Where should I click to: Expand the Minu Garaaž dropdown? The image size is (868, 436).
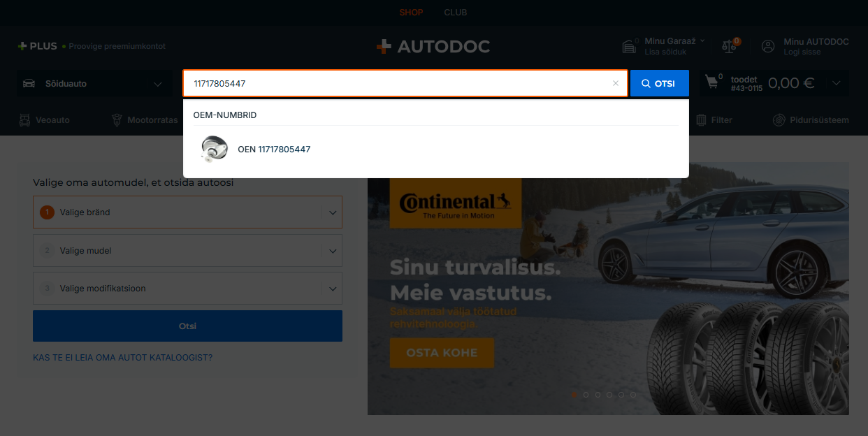point(702,41)
